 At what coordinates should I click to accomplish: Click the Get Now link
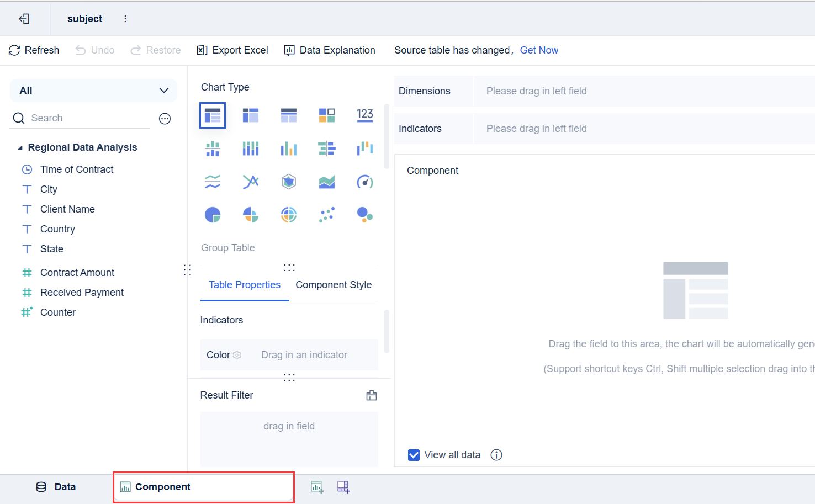click(x=539, y=50)
